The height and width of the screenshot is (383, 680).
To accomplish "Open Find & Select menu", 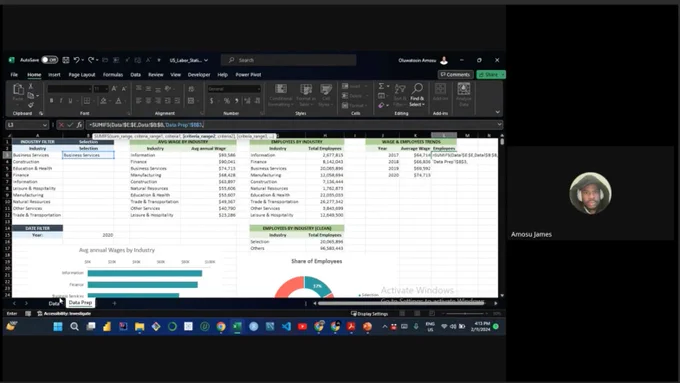I will tap(417, 95).
